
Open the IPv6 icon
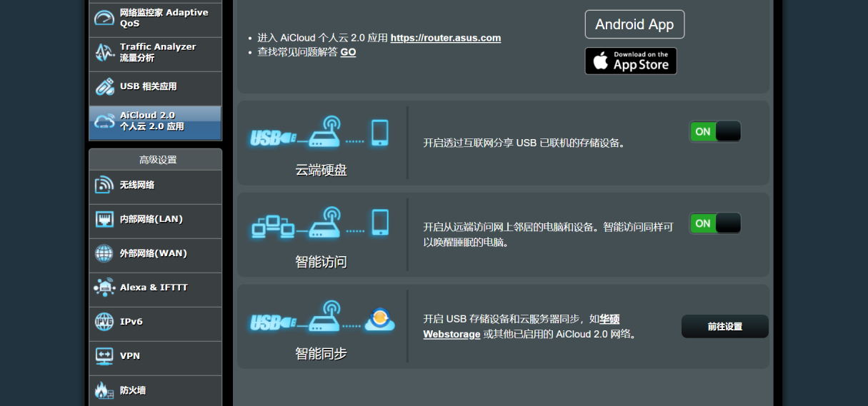point(104,322)
